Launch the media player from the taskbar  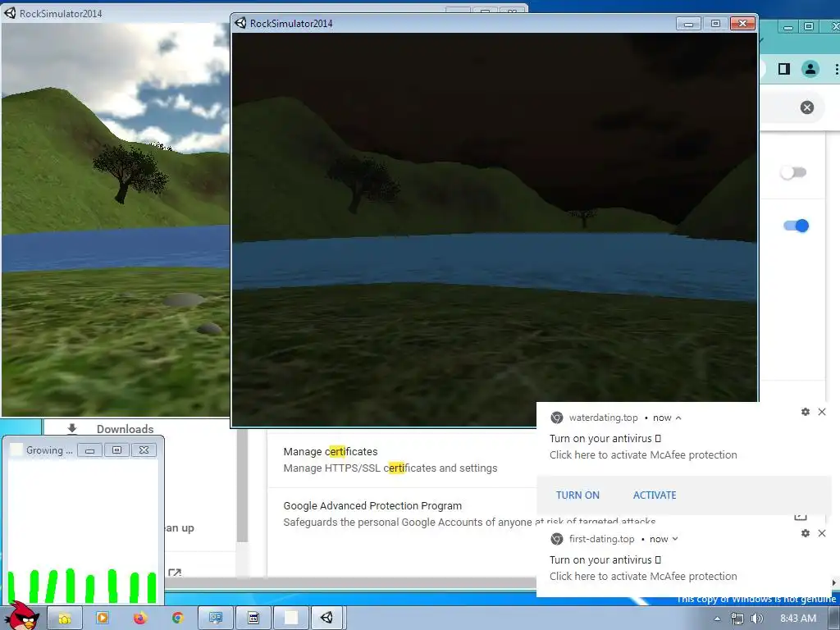(102, 618)
